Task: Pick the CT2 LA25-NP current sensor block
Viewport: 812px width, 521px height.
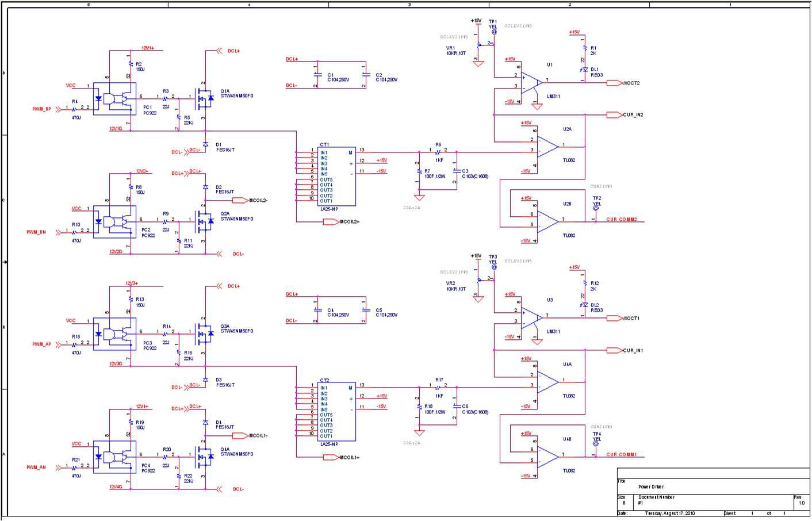Action: click(336, 412)
